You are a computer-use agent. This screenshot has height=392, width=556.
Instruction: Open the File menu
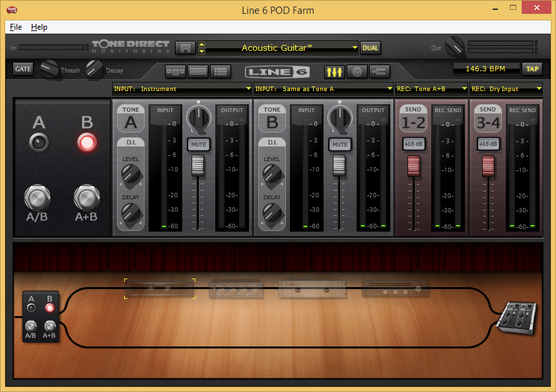pos(16,27)
